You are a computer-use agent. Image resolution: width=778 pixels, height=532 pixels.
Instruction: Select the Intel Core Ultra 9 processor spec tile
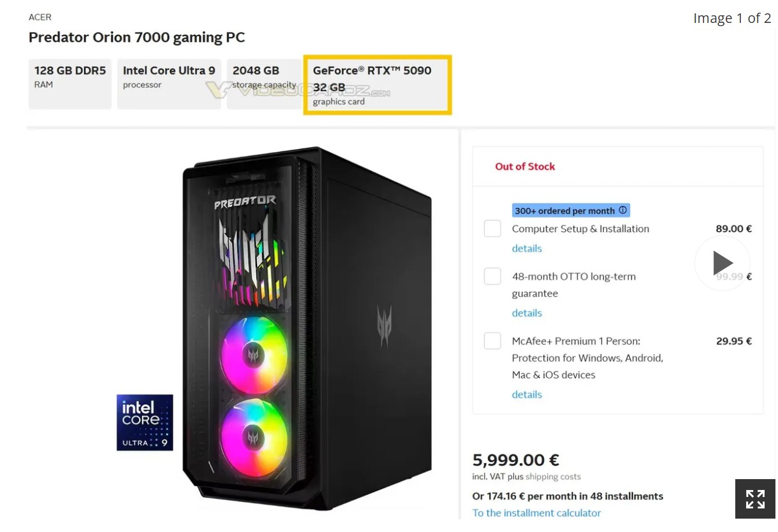(x=168, y=83)
